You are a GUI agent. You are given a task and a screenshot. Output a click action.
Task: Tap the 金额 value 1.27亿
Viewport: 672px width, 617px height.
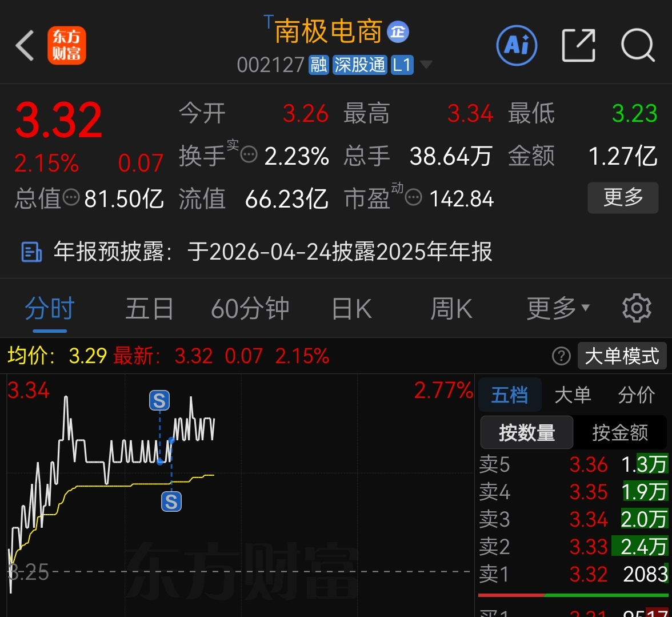pyautogui.click(x=623, y=156)
